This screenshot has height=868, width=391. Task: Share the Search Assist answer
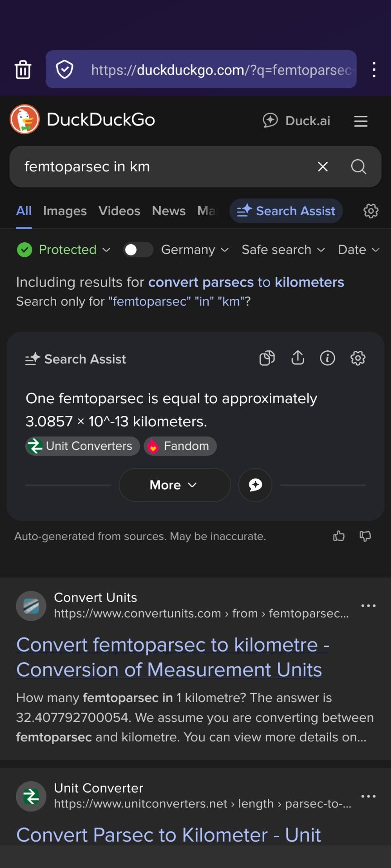tap(298, 358)
